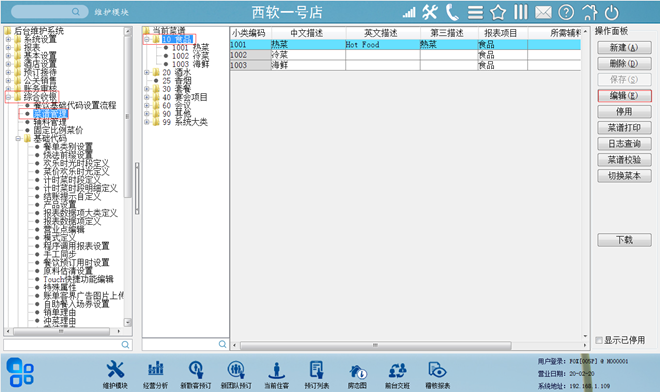Open the envelope messages icon in header
The width and height of the screenshot is (660, 392).
coord(543,13)
